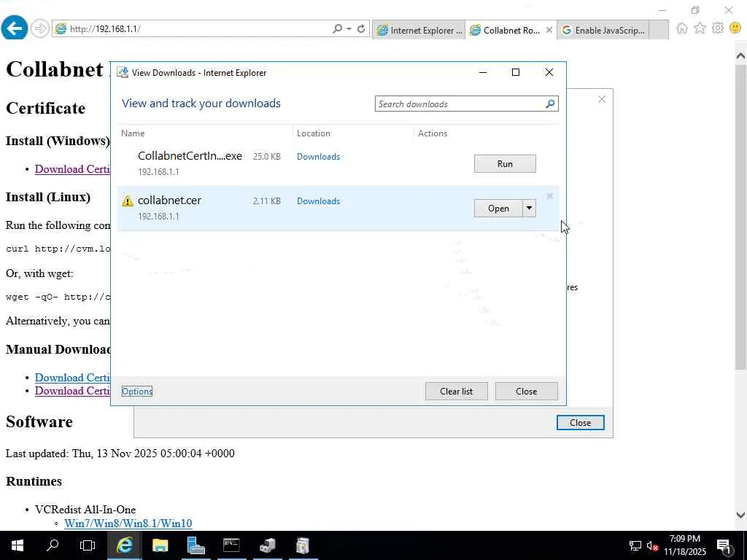Click the page scrollbar down arrow
747x560 pixels.
(740, 515)
